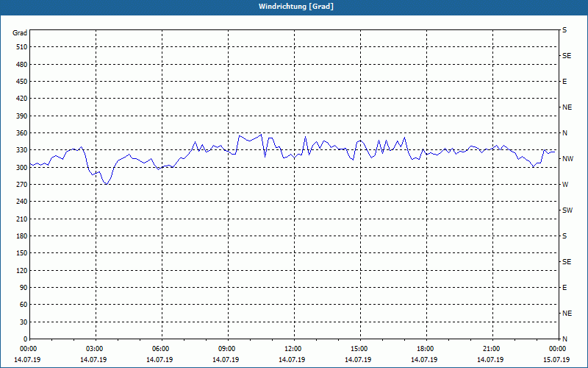Viewport: 588px width, 368px height.
Task: Select the 270 value on the degree axis
Action: click(22, 185)
